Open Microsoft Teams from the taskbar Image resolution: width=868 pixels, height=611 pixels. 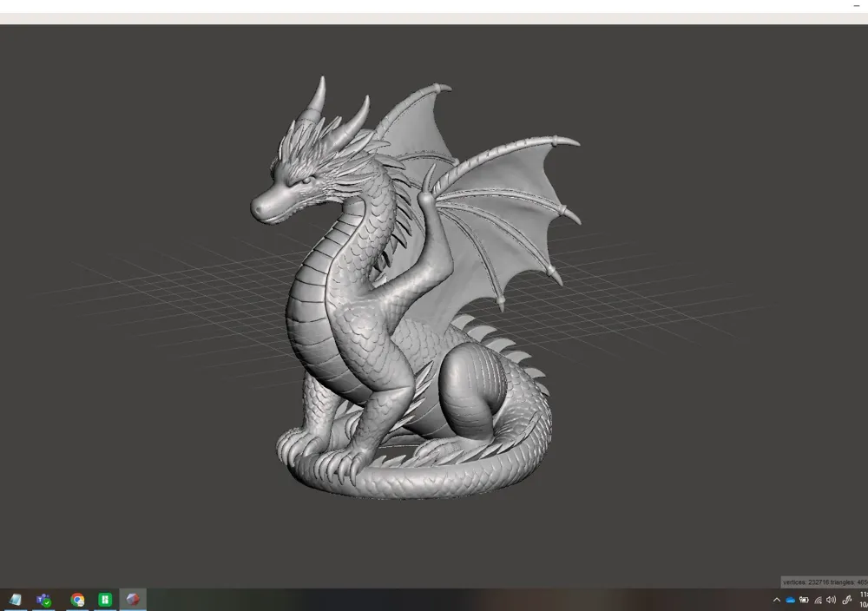click(x=43, y=599)
